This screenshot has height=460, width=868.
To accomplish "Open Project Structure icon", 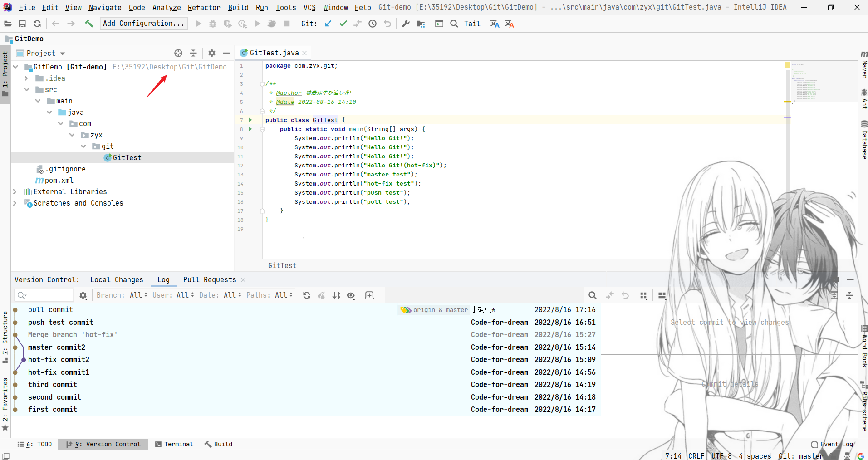I will click(421, 24).
